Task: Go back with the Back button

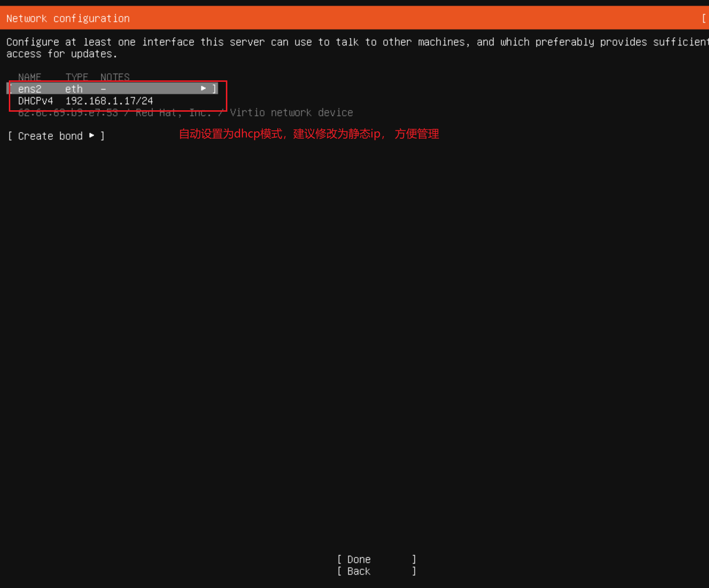Action: coord(377,571)
